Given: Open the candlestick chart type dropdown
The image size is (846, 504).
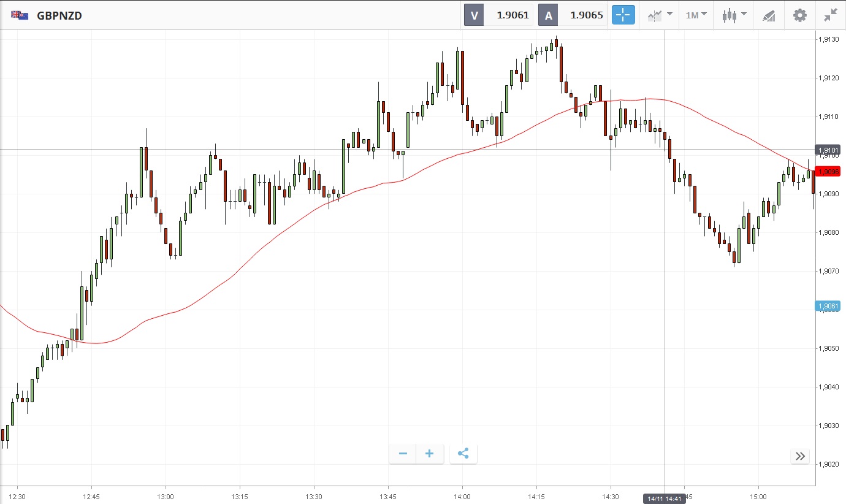Looking at the screenshot, I should [734, 15].
